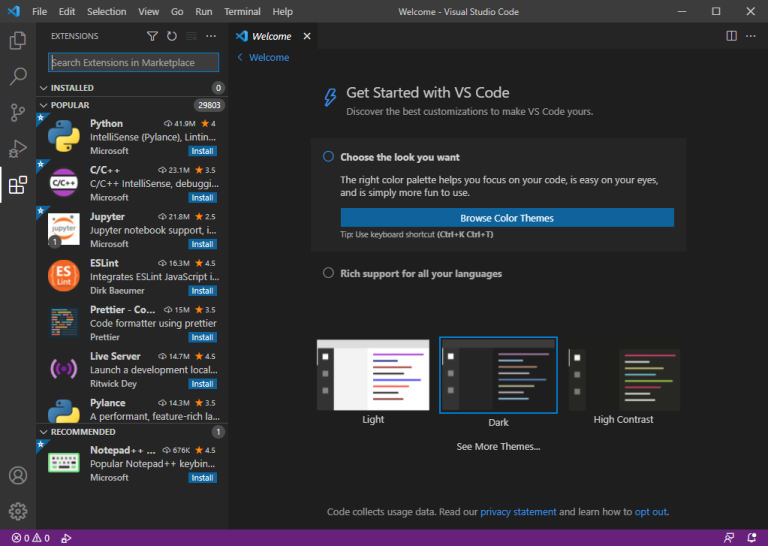Install the Python extension
The image size is (768, 546).
click(202, 151)
